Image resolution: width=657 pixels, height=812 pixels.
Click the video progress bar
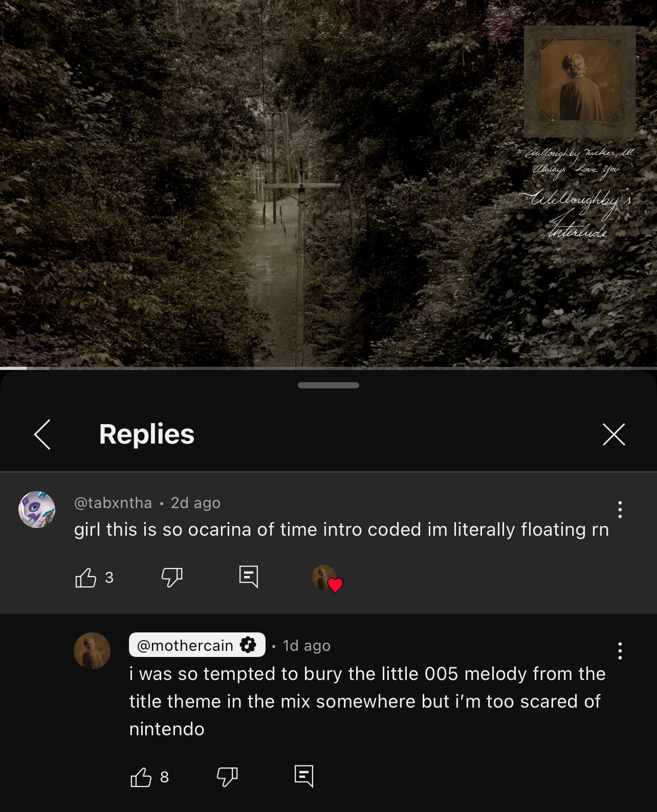click(x=328, y=368)
